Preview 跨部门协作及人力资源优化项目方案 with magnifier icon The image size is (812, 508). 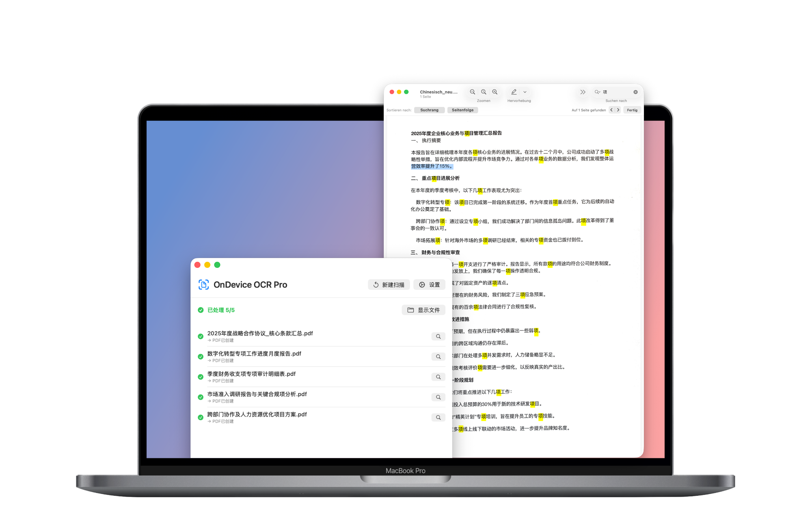point(438,417)
